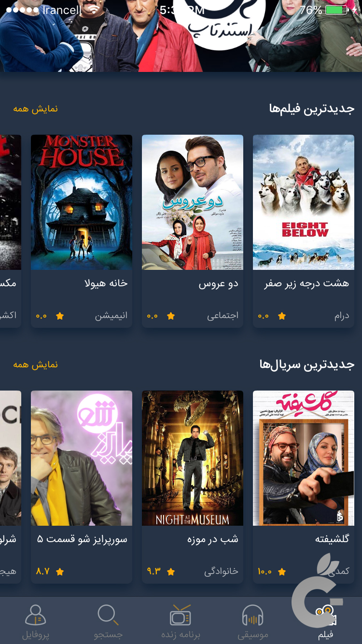
Task: Tap the star icon under Golshifteh series
Action: click(x=282, y=572)
